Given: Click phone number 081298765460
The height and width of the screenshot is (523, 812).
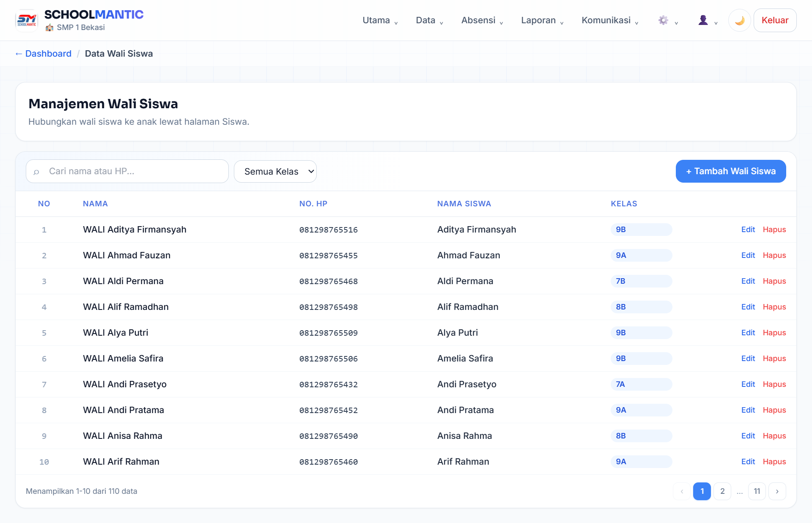Looking at the screenshot, I should coord(329,462).
